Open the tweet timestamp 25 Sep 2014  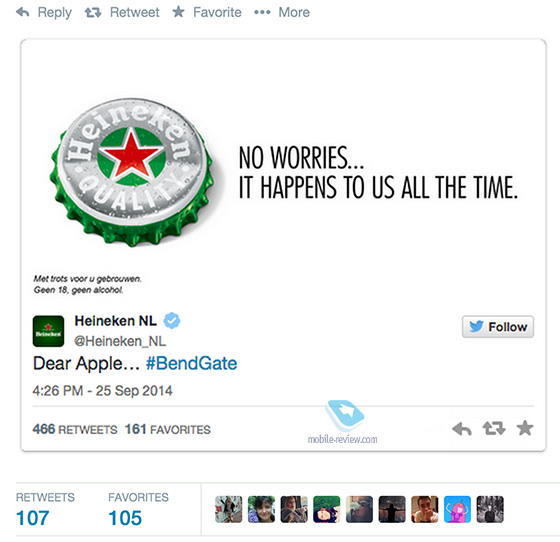click(x=102, y=391)
